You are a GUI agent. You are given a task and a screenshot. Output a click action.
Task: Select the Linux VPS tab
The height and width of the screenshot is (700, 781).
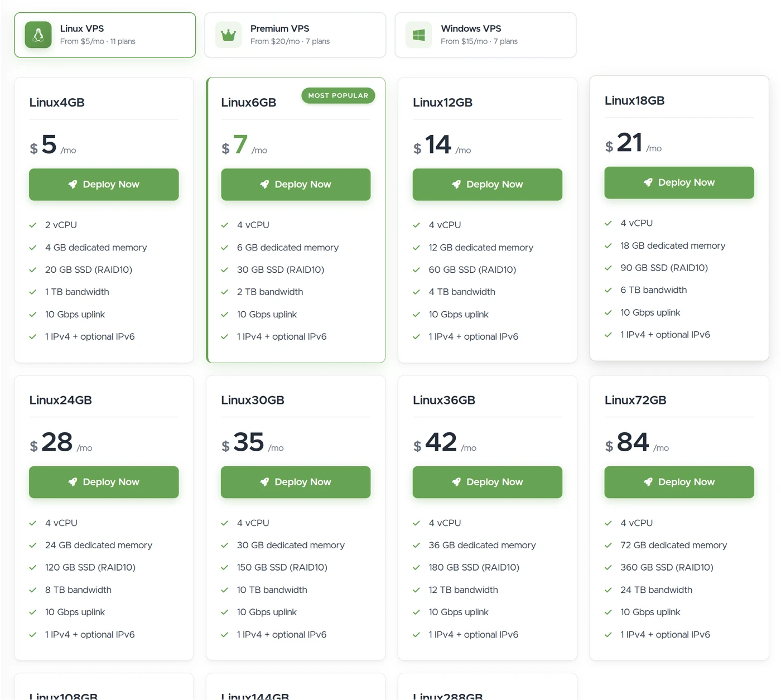pyautogui.click(x=105, y=35)
